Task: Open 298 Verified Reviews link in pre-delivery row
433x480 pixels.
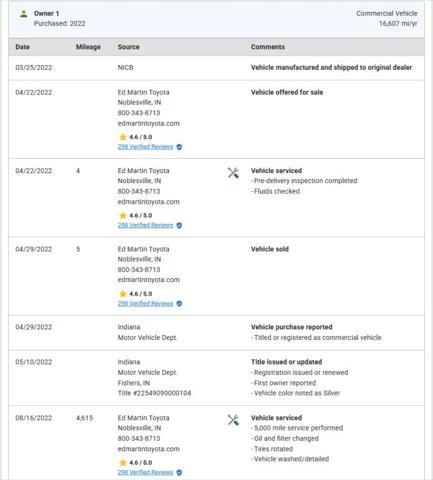Action: (145, 225)
